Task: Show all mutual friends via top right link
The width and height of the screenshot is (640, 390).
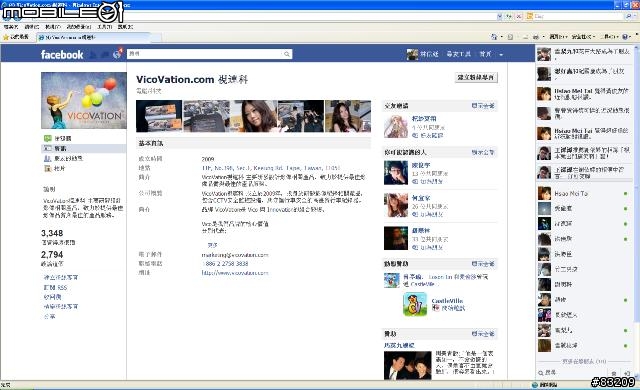Action: point(483,106)
